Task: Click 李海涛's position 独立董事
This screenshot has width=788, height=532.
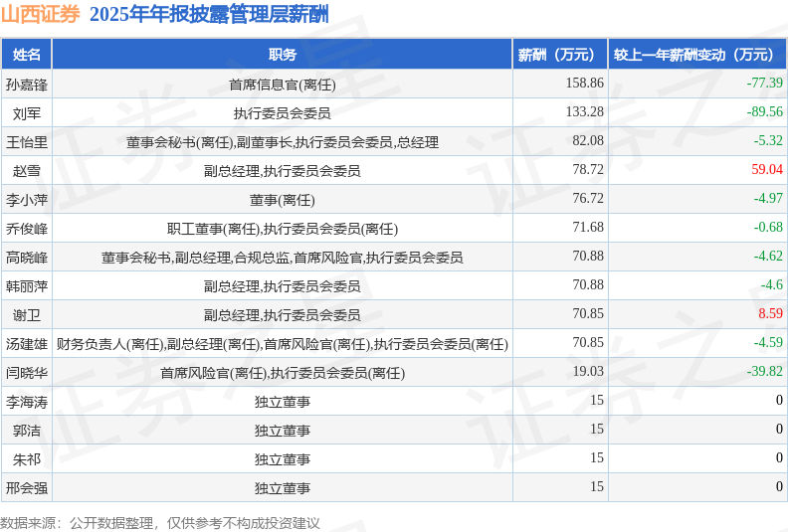Action: (x=282, y=402)
